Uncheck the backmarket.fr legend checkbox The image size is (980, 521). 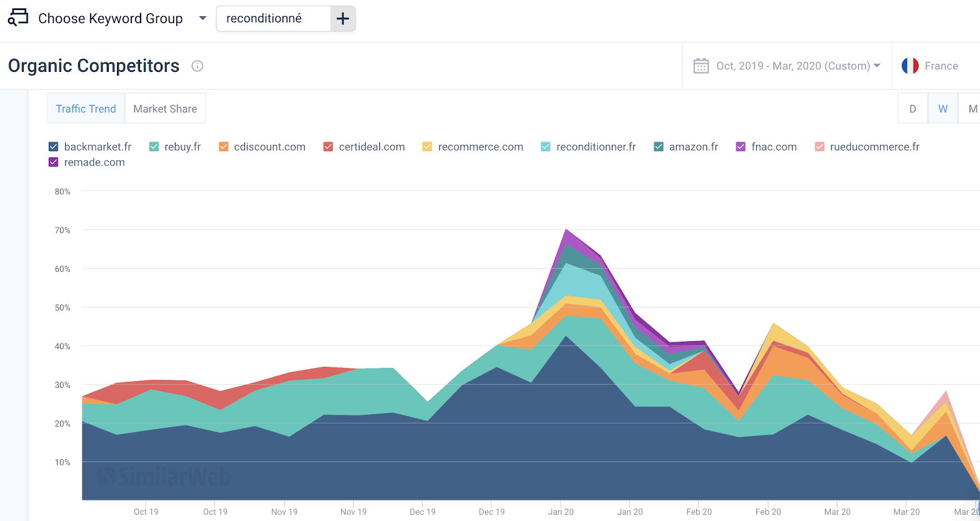54,147
